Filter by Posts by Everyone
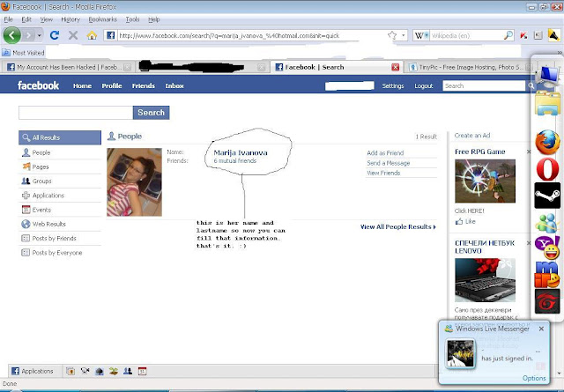 [60, 253]
